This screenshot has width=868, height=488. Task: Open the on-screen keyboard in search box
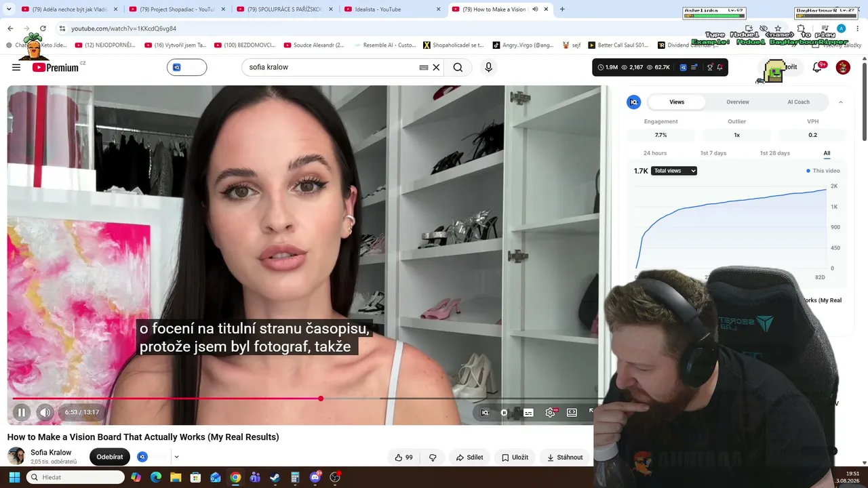pos(424,67)
